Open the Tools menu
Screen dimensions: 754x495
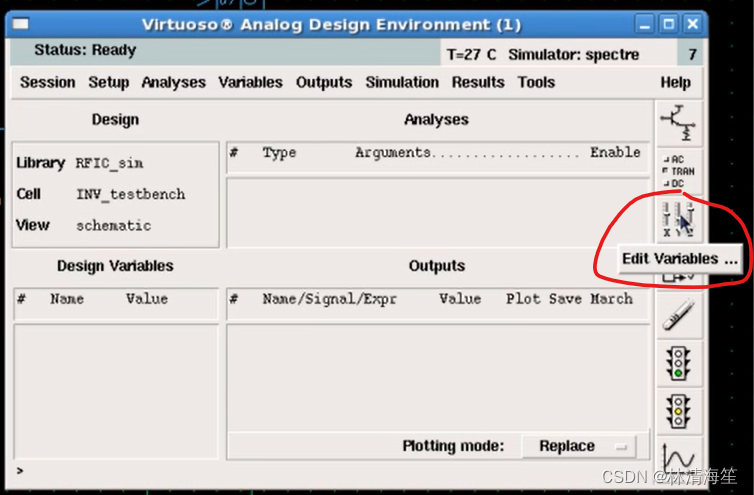[x=536, y=82]
